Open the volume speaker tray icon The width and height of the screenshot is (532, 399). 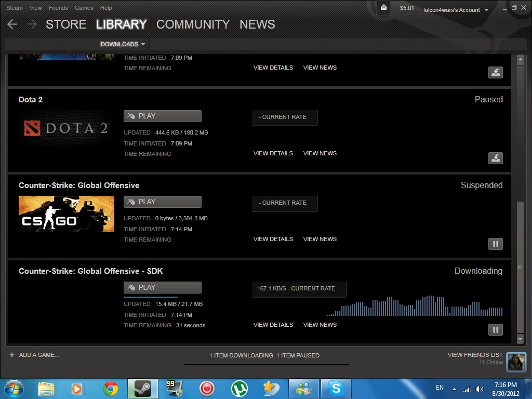point(480,389)
